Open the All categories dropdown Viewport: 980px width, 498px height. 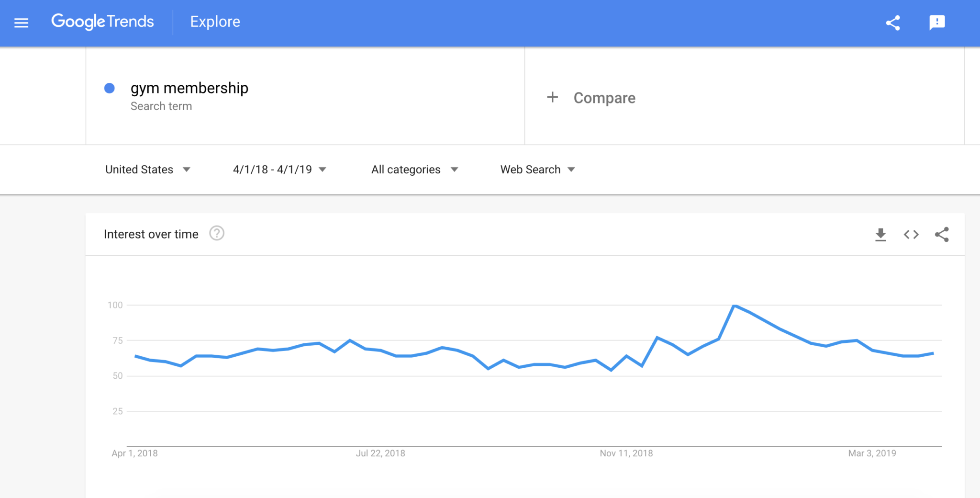[414, 170]
